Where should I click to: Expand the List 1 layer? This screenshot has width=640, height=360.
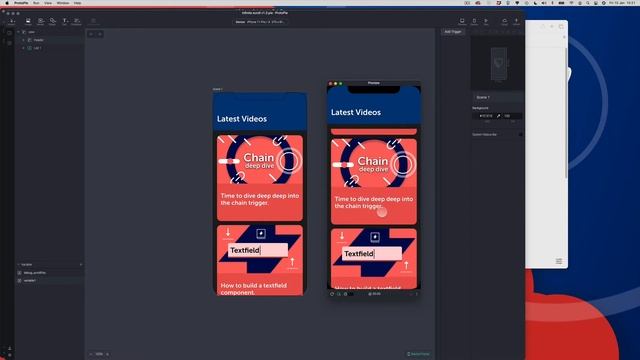click(23, 48)
